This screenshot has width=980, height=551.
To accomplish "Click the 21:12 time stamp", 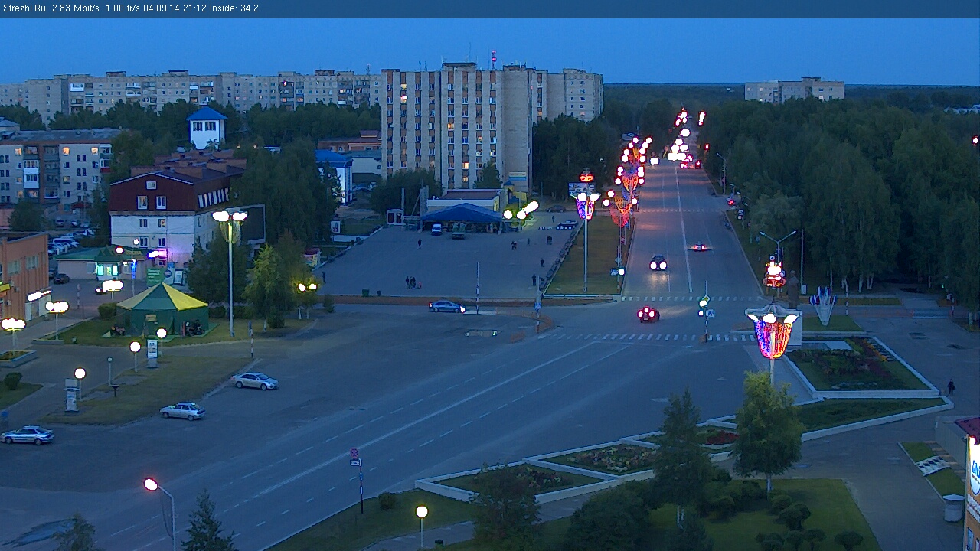I will point(194,8).
